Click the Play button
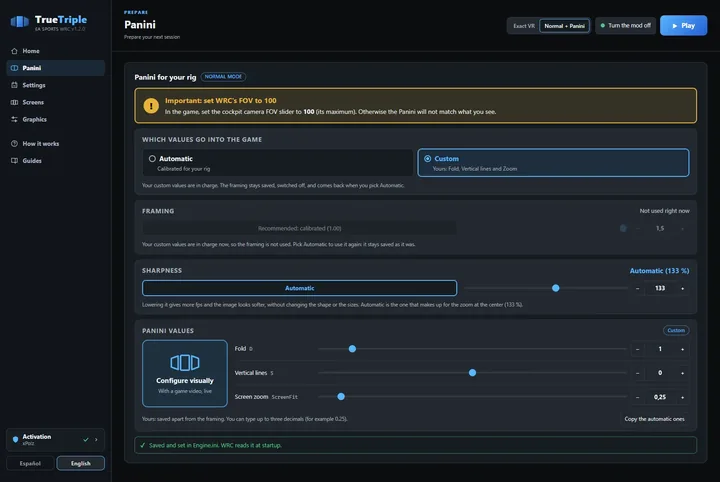This screenshot has width=720, height=482. point(683,26)
